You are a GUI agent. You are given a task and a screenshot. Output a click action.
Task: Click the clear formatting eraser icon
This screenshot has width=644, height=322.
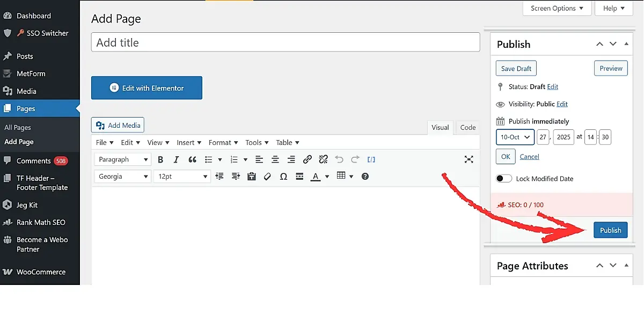(267, 177)
